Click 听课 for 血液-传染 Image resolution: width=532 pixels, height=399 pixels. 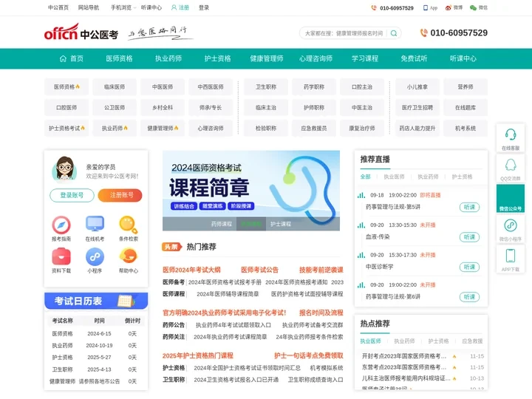pyautogui.click(x=470, y=237)
